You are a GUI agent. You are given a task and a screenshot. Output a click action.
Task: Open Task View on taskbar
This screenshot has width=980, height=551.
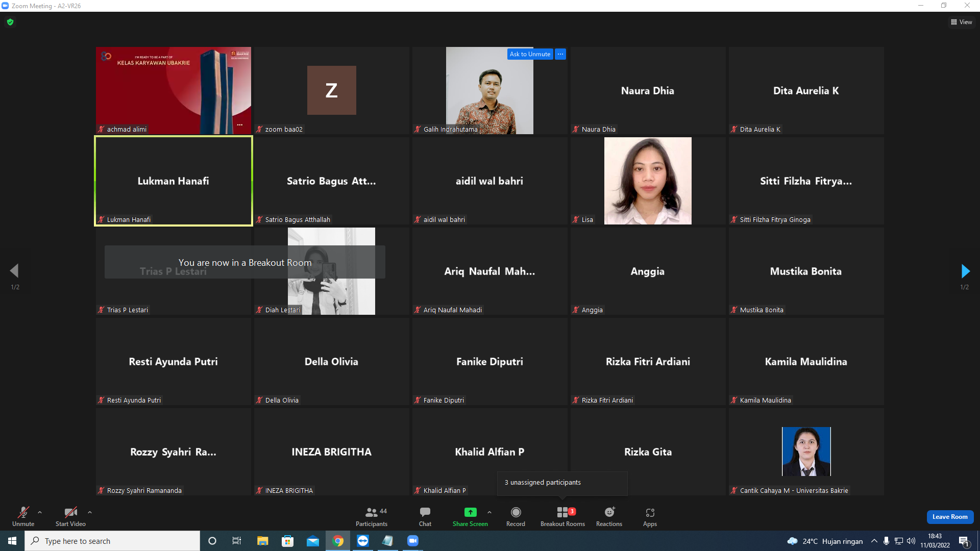[x=237, y=541]
